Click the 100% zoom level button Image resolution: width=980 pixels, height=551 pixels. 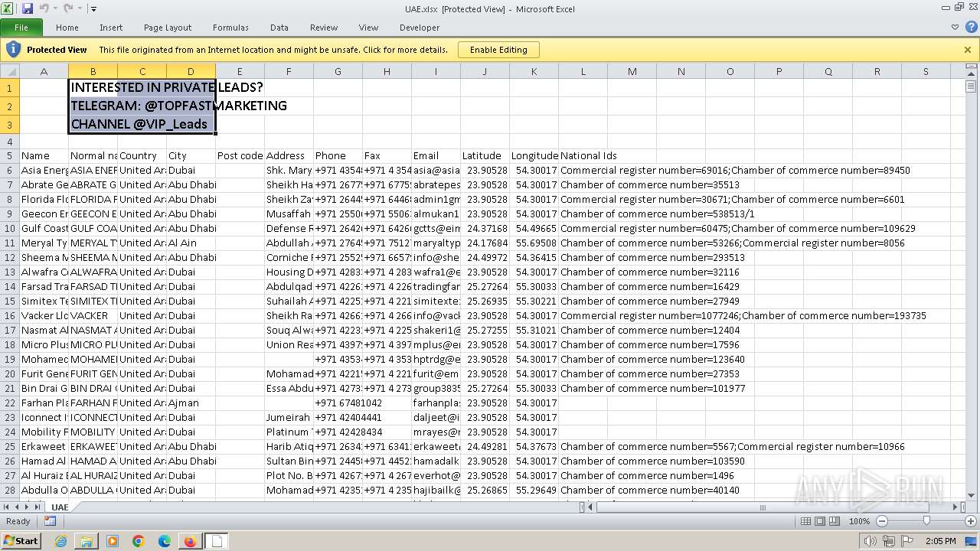(859, 521)
